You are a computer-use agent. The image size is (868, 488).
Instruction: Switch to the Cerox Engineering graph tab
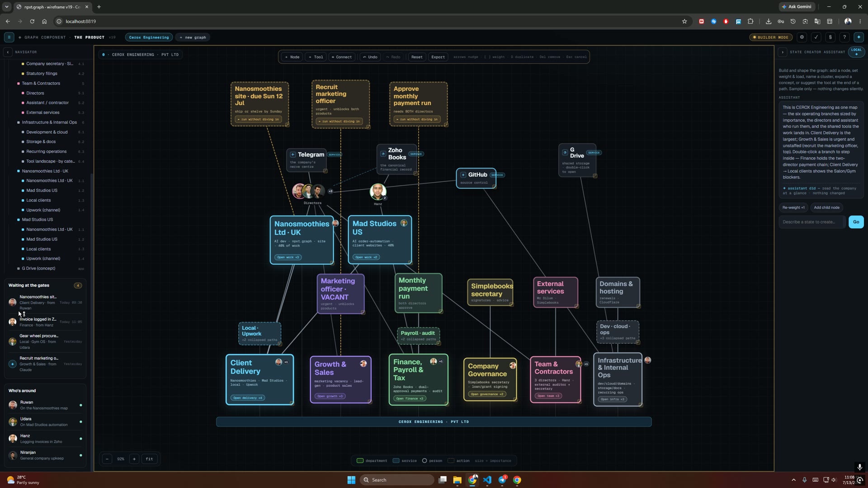pos(149,38)
